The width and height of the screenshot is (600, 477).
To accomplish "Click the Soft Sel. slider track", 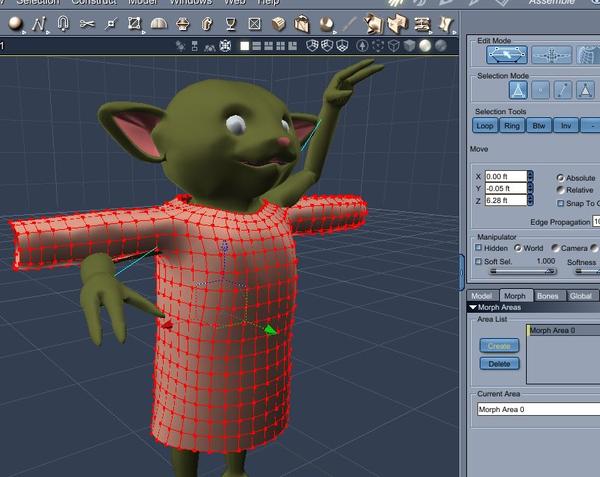I will pos(523,271).
